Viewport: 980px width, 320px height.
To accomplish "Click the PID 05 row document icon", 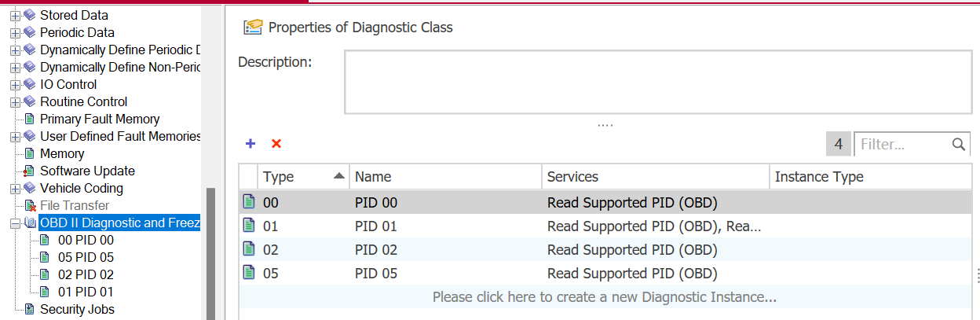I will pos(249,273).
